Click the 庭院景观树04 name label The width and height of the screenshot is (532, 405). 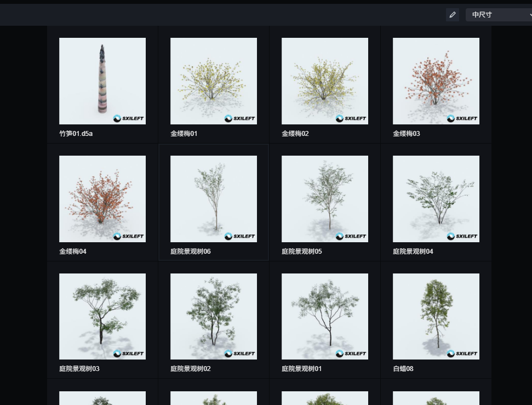413,251
